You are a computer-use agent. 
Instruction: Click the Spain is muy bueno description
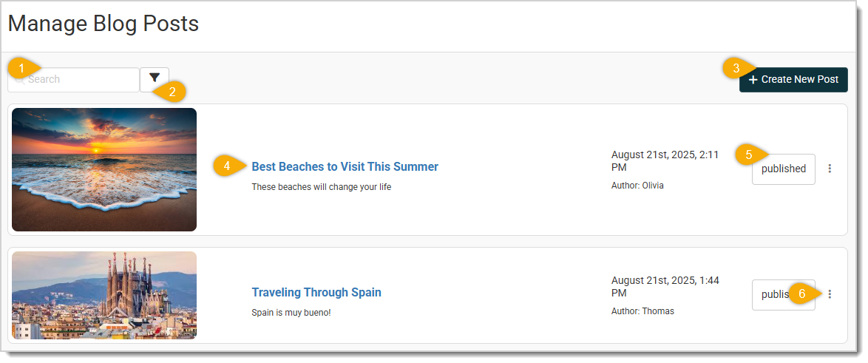[291, 313]
